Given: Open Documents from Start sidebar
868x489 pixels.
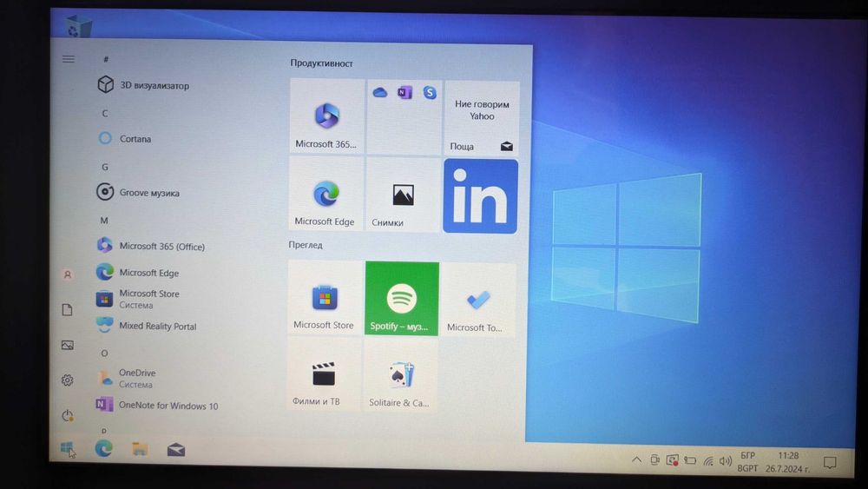Looking at the screenshot, I should click(68, 309).
